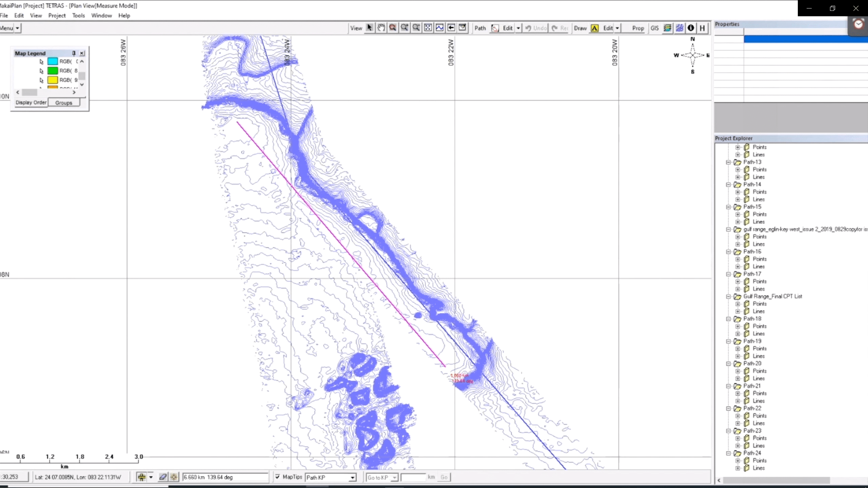
Task: Click the measured distance readout field
Action: click(x=225, y=477)
